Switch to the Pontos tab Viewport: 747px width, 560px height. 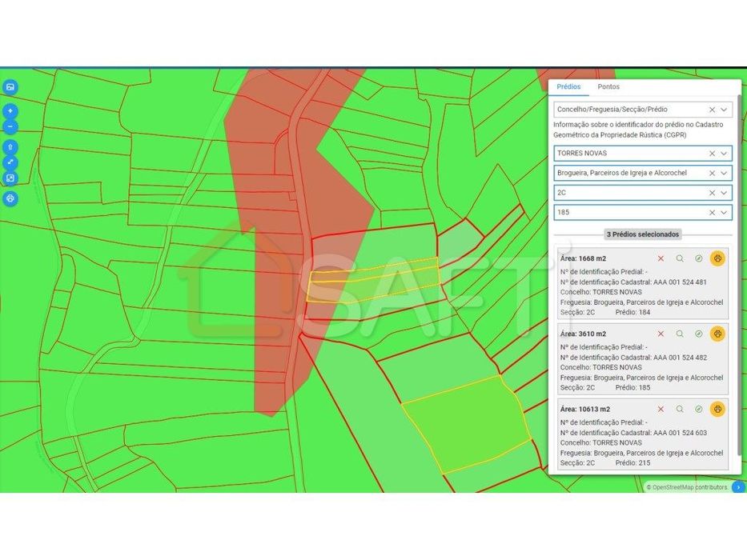tap(608, 86)
